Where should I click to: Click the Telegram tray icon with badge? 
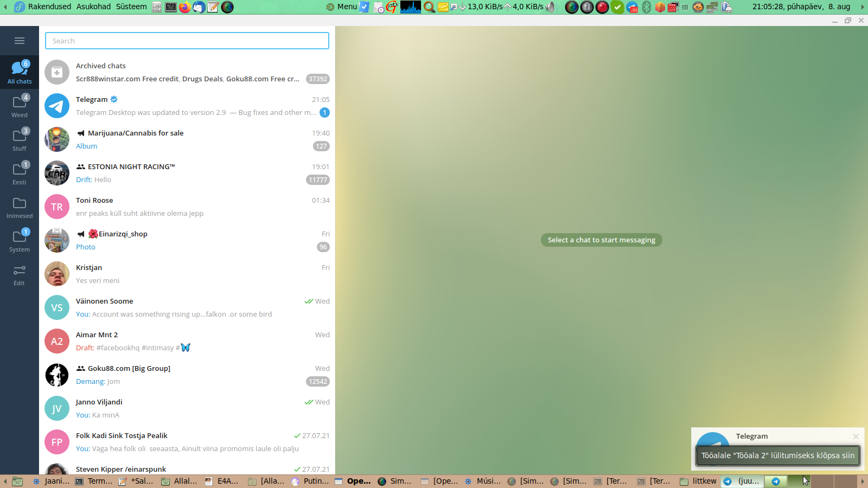pos(632,7)
